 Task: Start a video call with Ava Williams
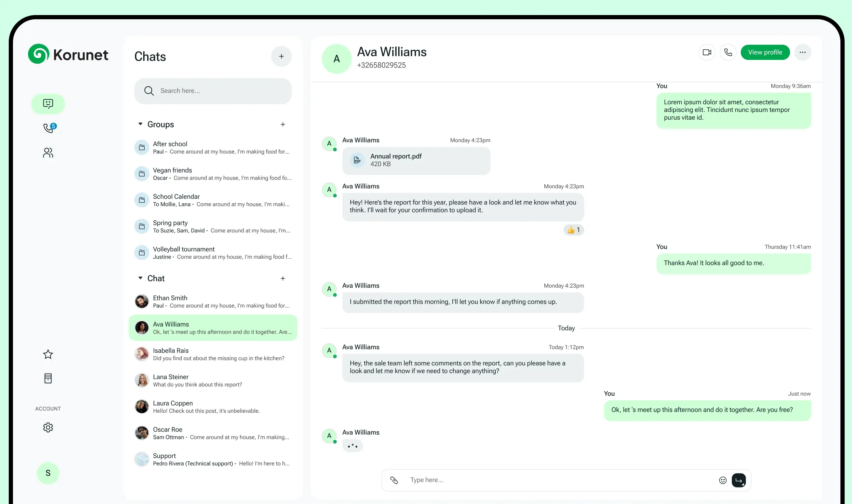click(x=707, y=52)
